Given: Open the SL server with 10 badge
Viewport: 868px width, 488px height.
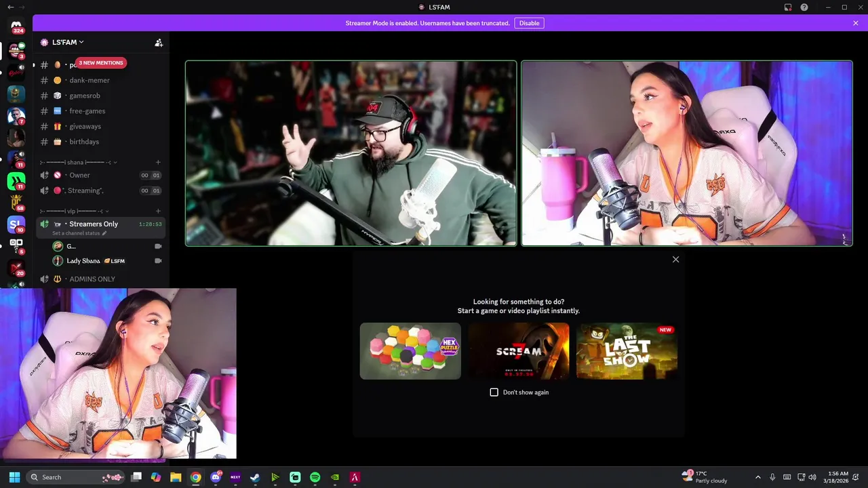Looking at the screenshot, I should coord(16,224).
